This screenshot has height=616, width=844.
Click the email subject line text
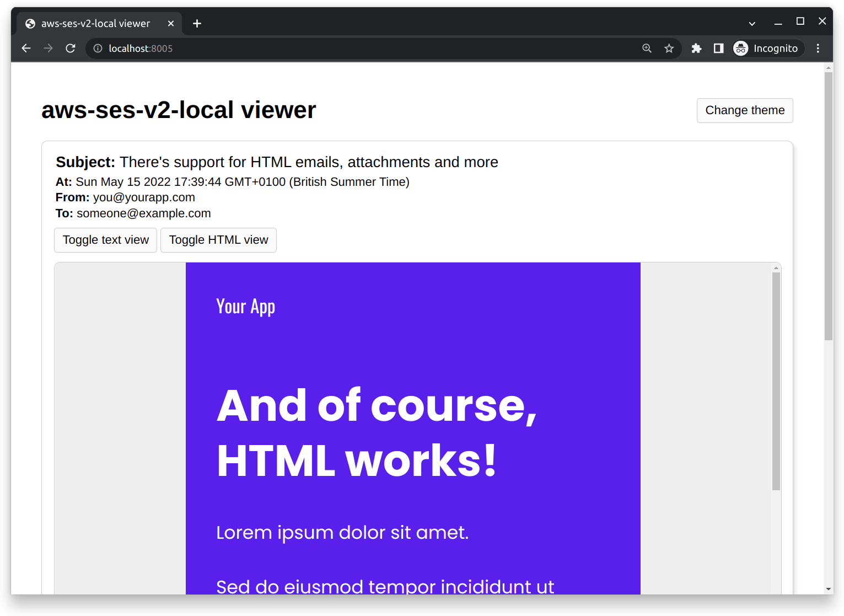pos(309,162)
